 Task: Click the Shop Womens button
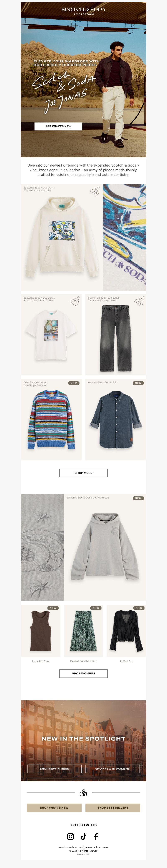(x=83, y=673)
